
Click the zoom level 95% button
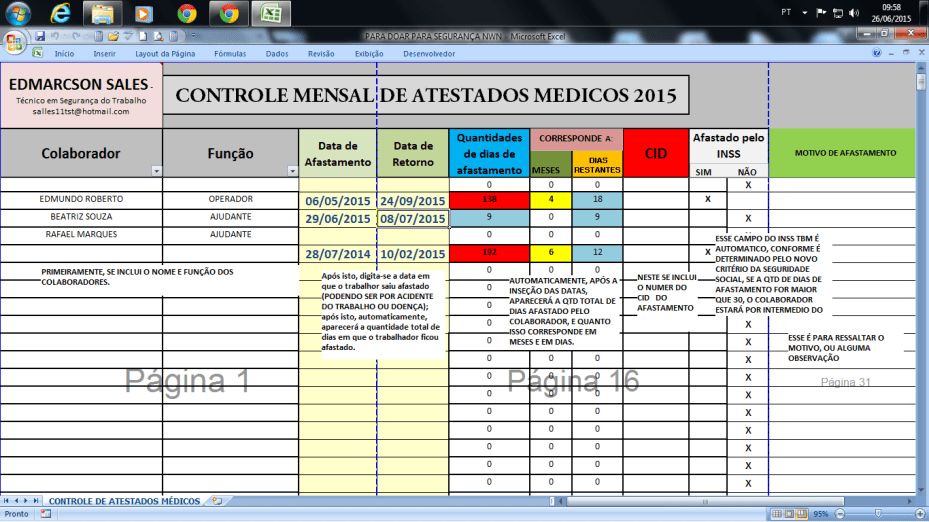(820, 514)
